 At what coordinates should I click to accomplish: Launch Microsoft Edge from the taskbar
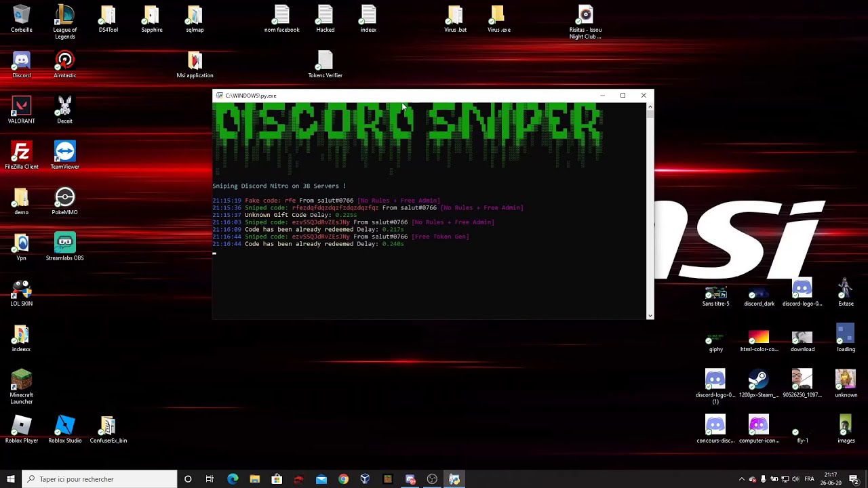tap(233, 479)
